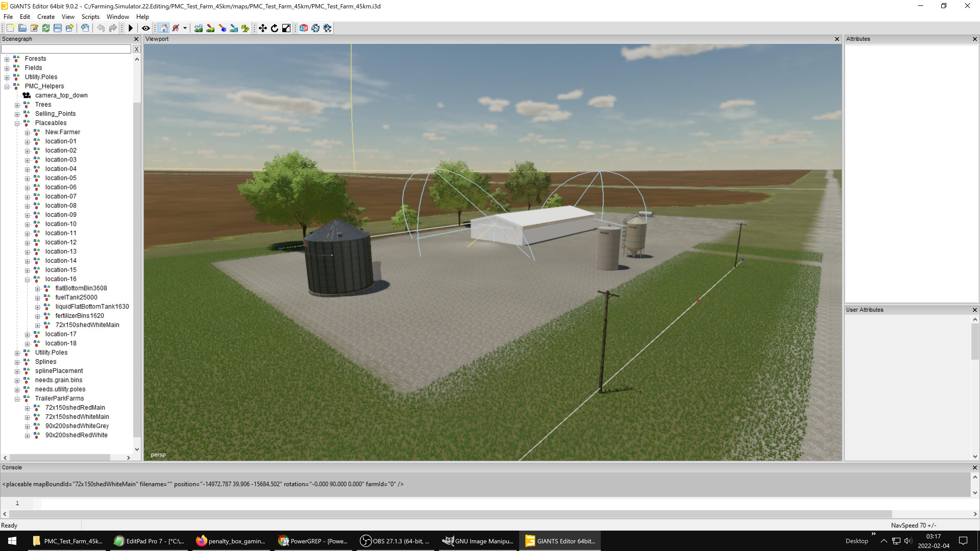This screenshot has width=980, height=551.
Task: Click the Open file folder icon
Action: [x=22, y=28]
